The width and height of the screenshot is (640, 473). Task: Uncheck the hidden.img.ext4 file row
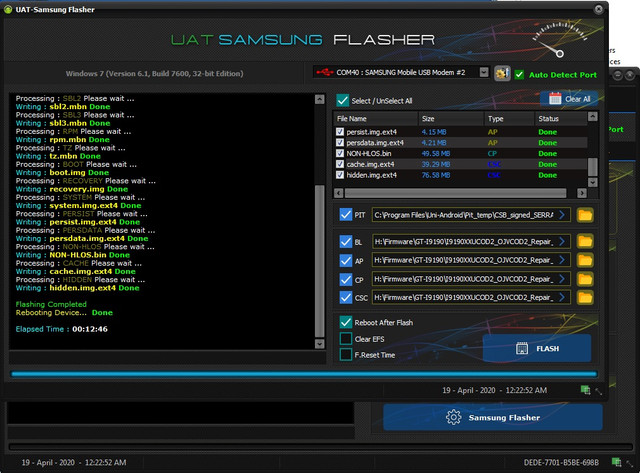point(340,175)
